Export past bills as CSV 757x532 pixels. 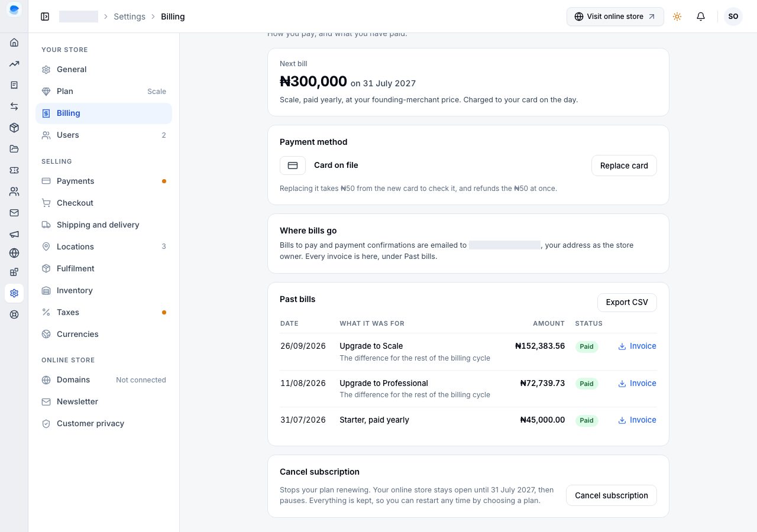pyautogui.click(x=627, y=302)
